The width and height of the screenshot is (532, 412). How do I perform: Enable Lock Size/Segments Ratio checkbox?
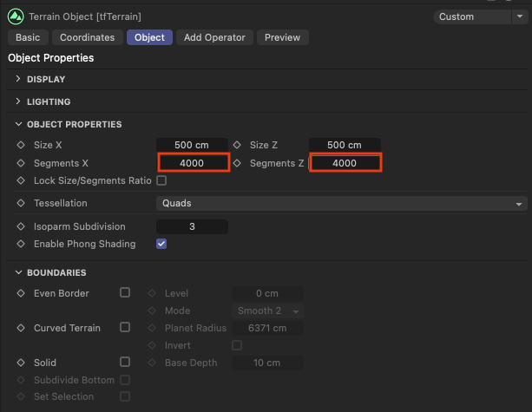[x=161, y=180]
